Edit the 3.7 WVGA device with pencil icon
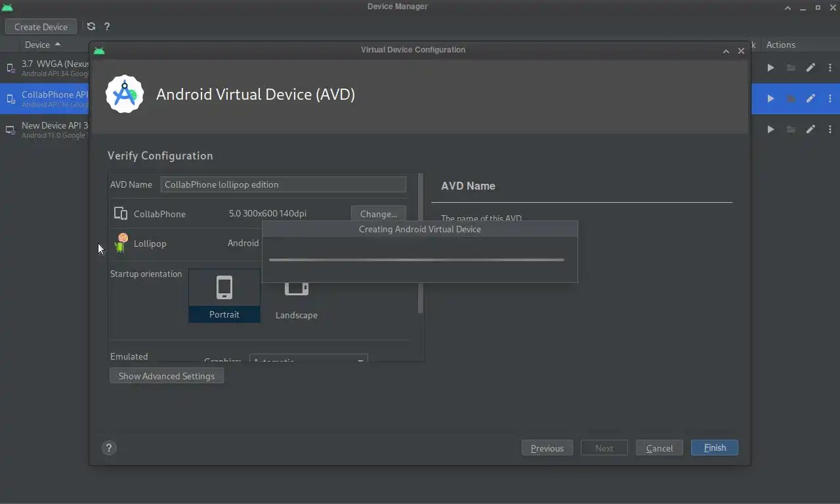This screenshot has width=840, height=504. [810, 68]
